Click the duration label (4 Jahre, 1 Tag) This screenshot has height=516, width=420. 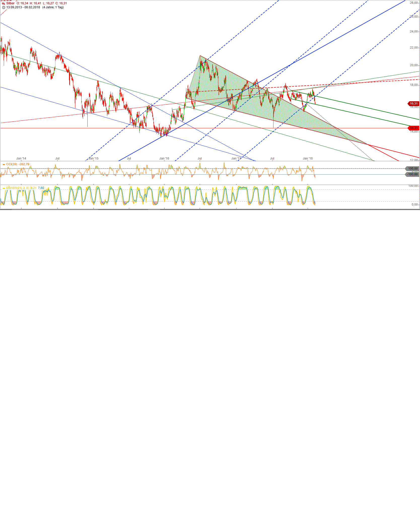53,7
